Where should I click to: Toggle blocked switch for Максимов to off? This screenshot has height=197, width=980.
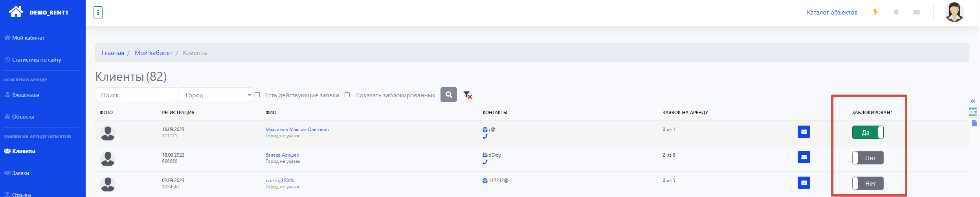[x=868, y=132]
